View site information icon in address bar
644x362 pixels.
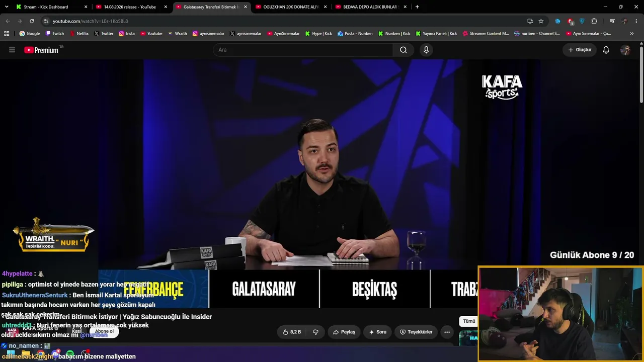coord(46,21)
